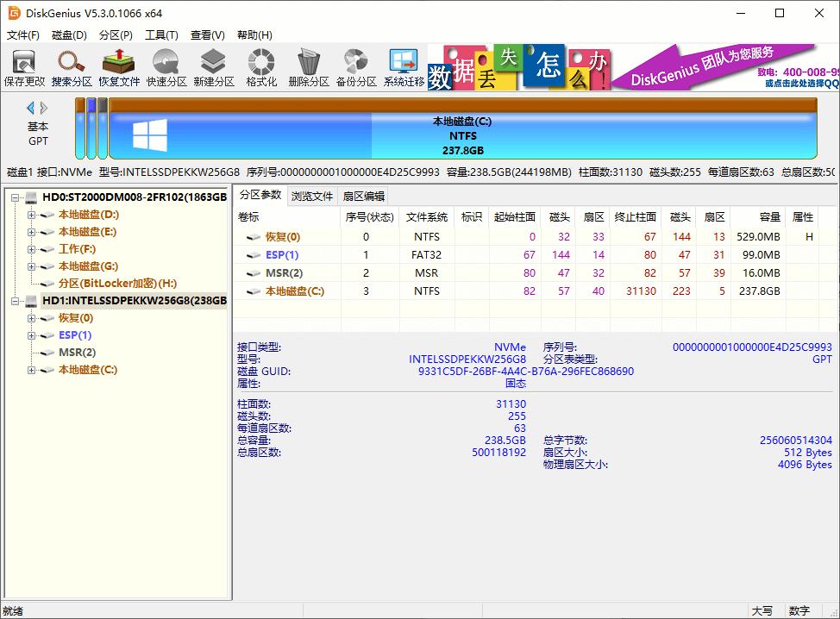Select the 新建分区 (New Partition) icon
The width and height of the screenshot is (840, 619).
coord(213,67)
